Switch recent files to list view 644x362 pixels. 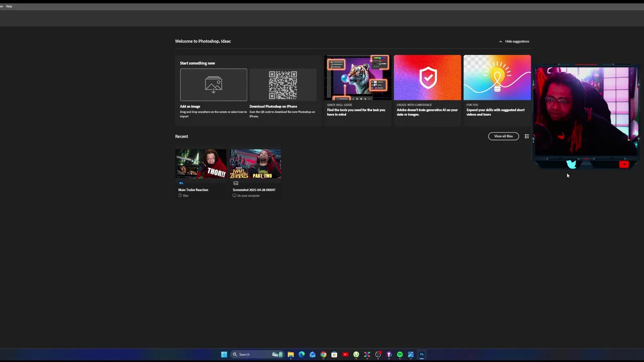[527, 136]
